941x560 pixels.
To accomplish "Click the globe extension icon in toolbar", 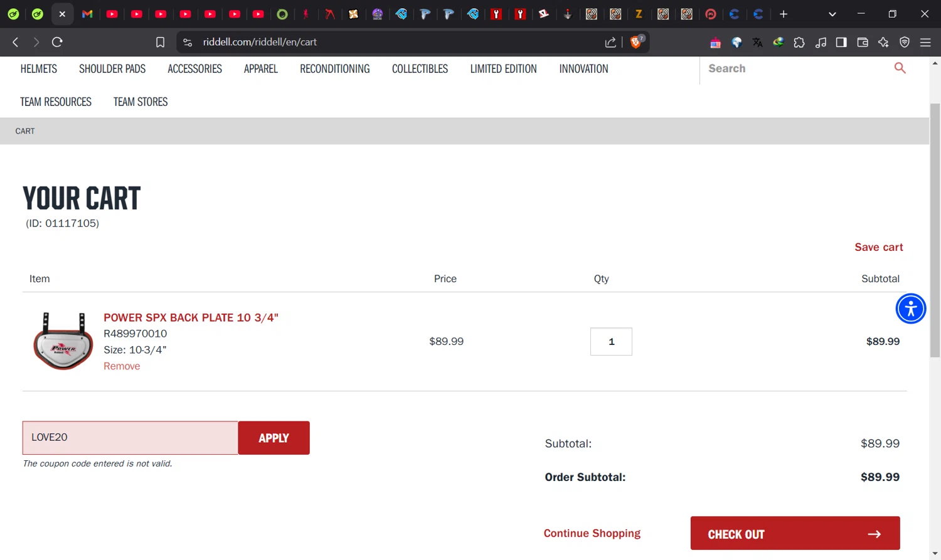I will click(x=737, y=42).
